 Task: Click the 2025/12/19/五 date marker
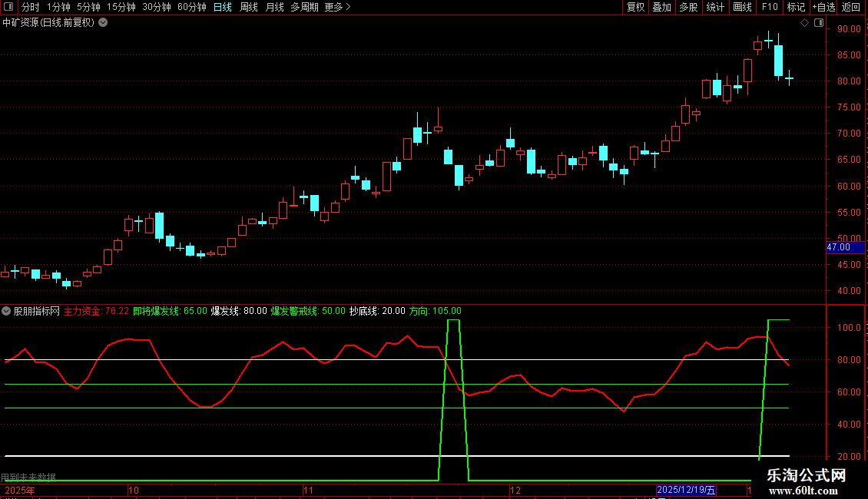(687, 490)
